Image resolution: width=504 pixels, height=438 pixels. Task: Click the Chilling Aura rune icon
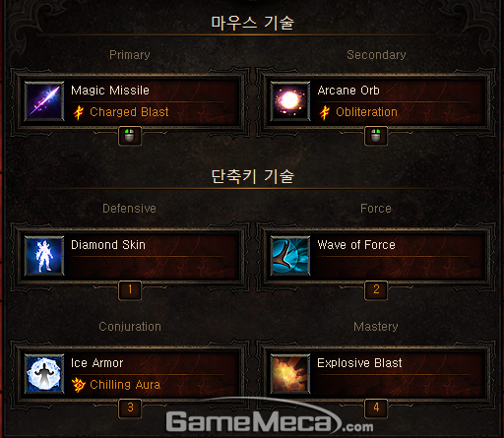pyautogui.click(x=79, y=385)
